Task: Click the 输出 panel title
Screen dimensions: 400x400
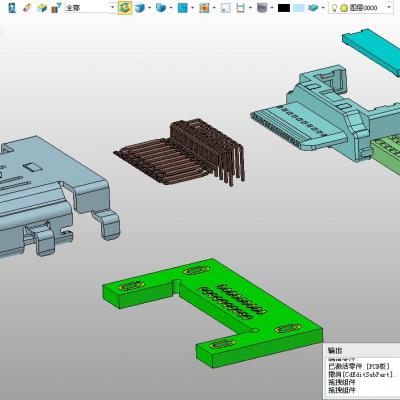Action: 335,350
